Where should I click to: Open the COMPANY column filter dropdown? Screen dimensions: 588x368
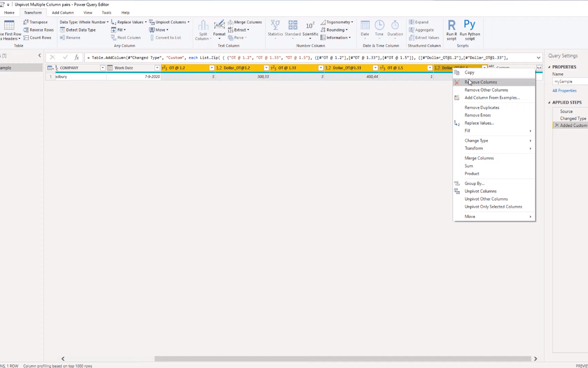click(102, 68)
